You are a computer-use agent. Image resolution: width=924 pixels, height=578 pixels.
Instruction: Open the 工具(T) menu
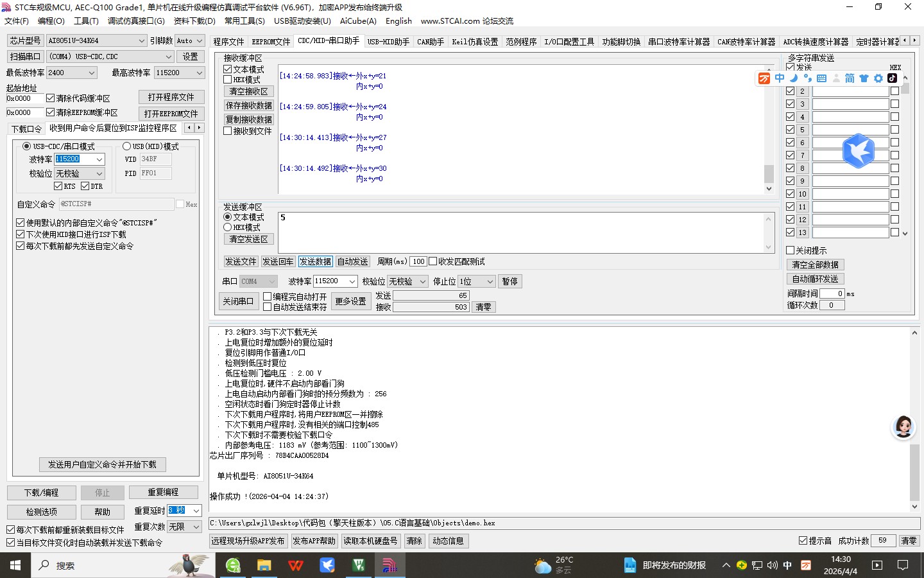(x=86, y=21)
